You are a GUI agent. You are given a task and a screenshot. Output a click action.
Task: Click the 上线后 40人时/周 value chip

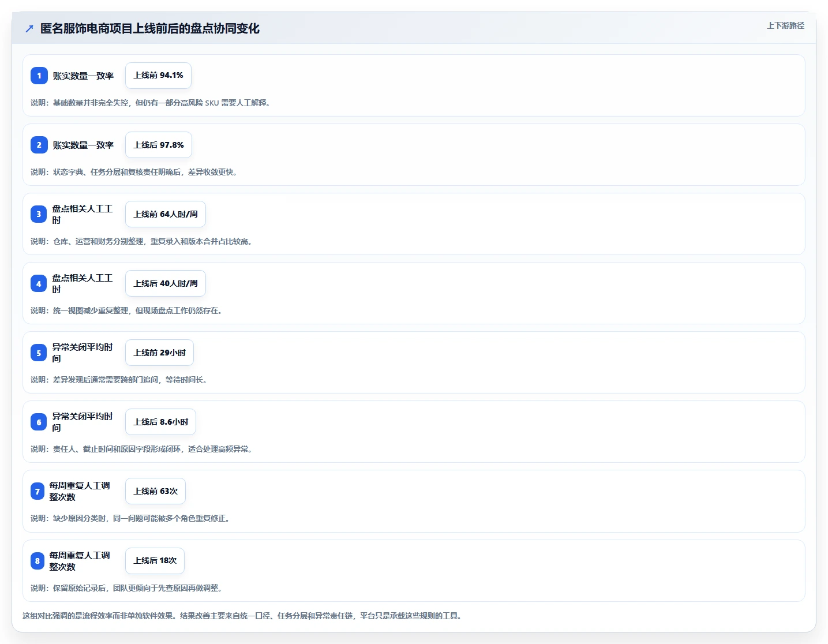166,283
